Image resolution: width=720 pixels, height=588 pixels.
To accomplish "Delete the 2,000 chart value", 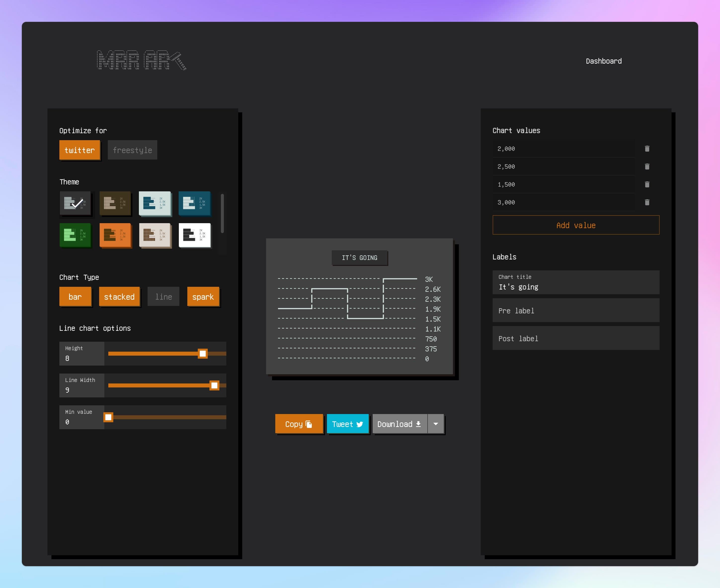I will tap(647, 149).
